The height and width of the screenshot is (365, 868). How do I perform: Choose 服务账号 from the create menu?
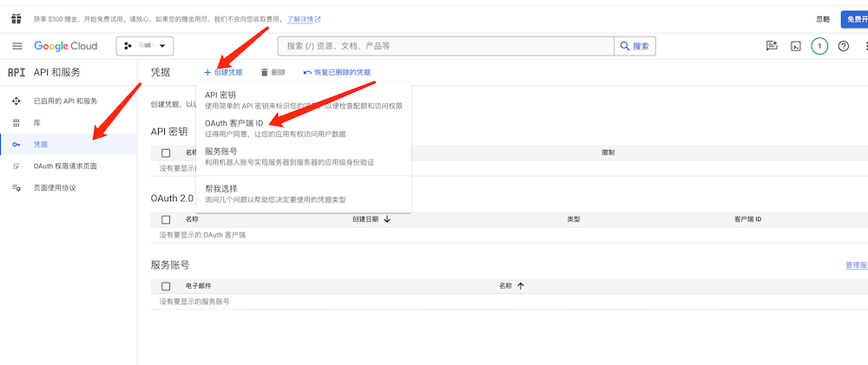pos(220,151)
